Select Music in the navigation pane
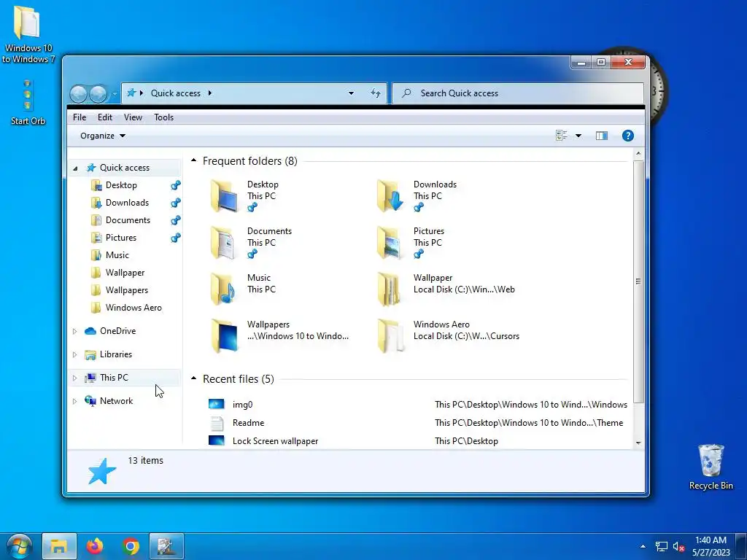 point(117,255)
